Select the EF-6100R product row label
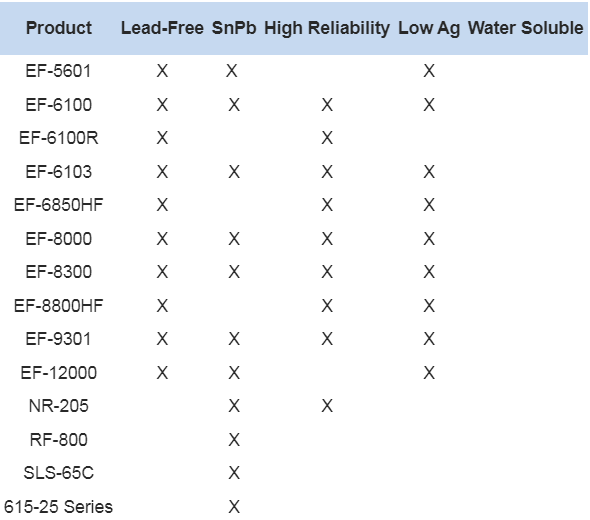590x520 pixels. (x=59, y=138)
